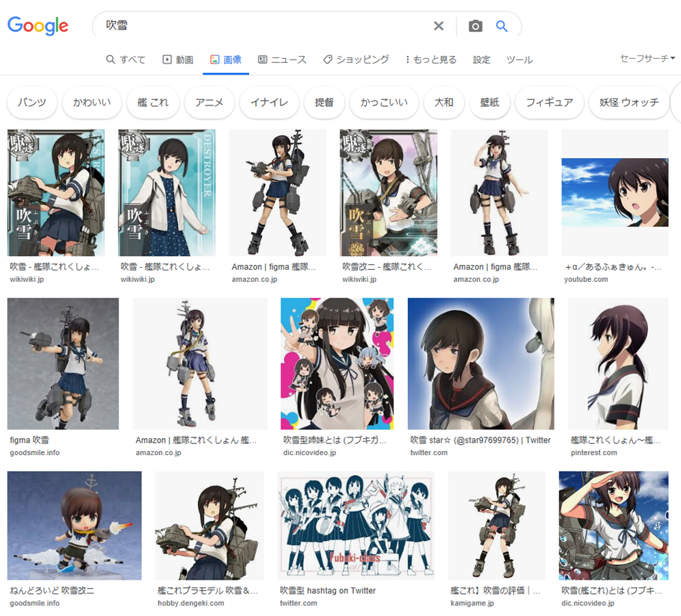Switch to the ニュース tab
The width and height of the screenshot is (681, 616).
pos(282,60)
